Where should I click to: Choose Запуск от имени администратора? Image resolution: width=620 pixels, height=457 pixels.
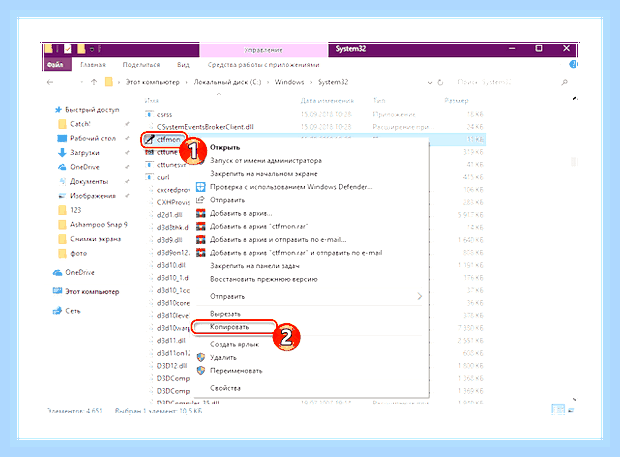(266, 161)
